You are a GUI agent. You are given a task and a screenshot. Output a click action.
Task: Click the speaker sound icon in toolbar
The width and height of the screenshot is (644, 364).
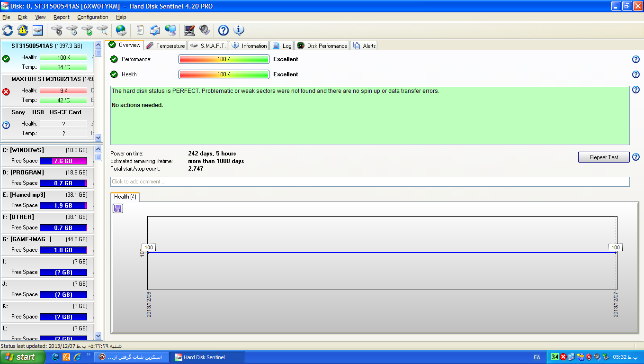pyautogui.click(x=205, y=30)
